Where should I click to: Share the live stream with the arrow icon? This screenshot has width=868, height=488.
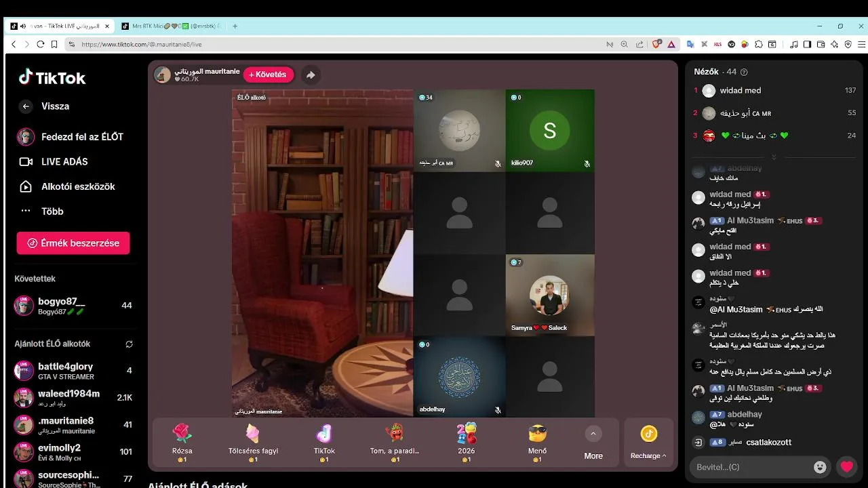tap(311, 75)
